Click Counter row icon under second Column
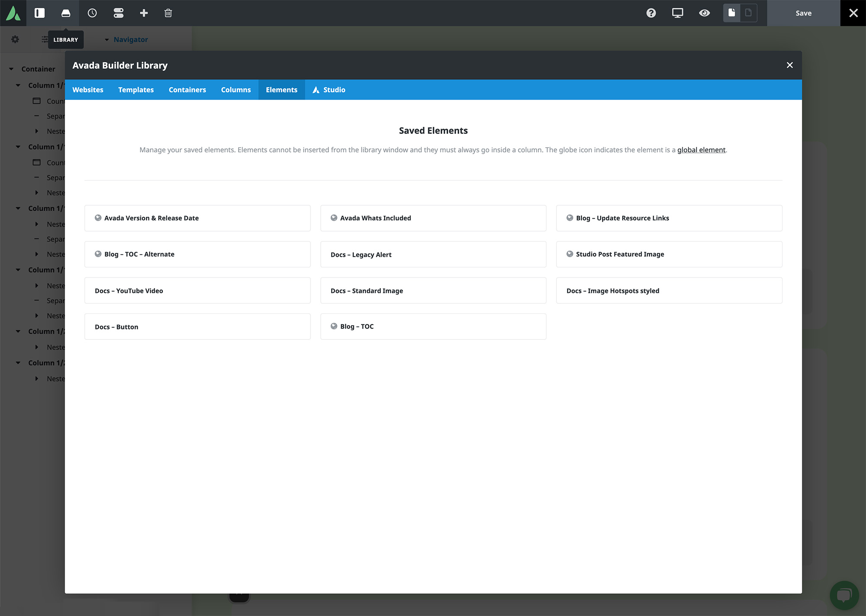This screenshot has height=616, width=866. [x=37, y=162]
